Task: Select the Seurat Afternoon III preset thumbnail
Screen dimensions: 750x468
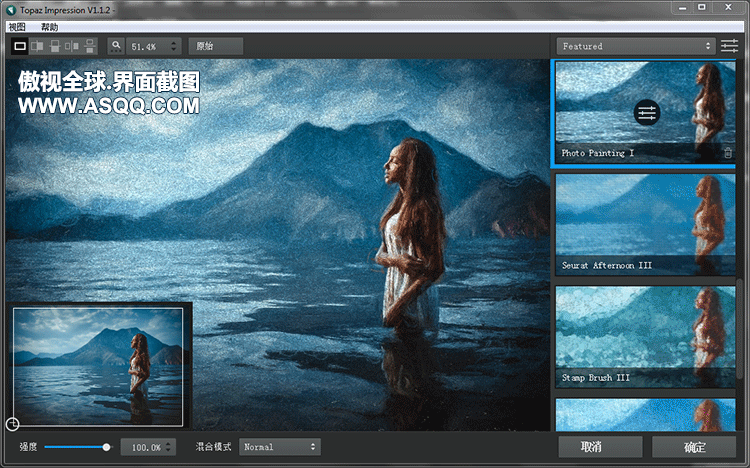Action: click(x=645, y=224)
